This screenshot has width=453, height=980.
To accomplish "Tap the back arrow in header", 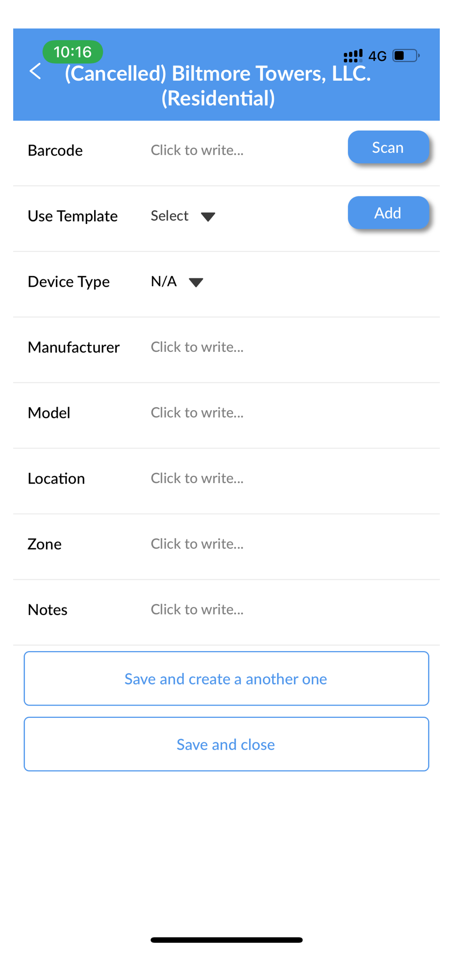I will pos(35,72).
